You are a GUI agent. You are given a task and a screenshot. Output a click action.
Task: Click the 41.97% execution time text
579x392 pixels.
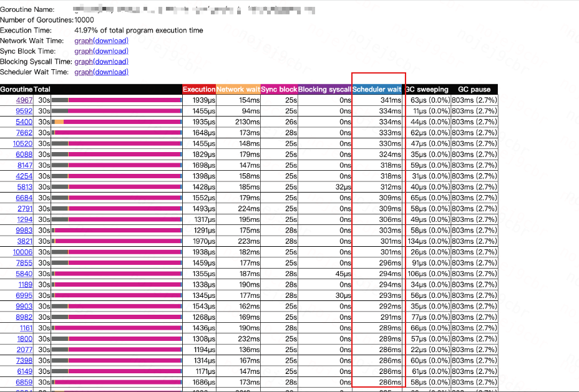pos(139,31)
